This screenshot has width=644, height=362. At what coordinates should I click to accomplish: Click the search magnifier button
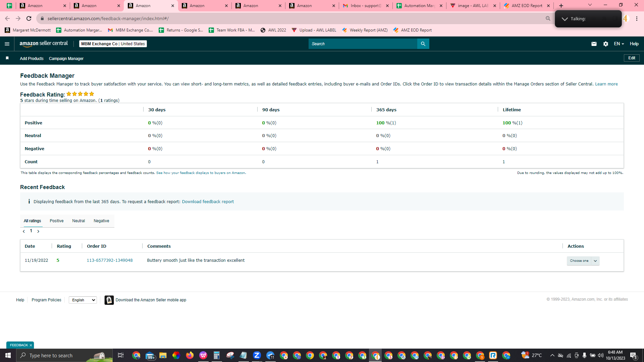[x=423, y=44]
